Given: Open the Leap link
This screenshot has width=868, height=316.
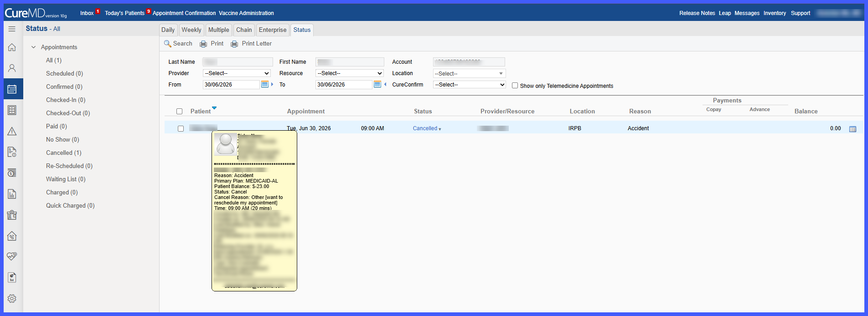Looking at the screenshot, I should point(725,13).
